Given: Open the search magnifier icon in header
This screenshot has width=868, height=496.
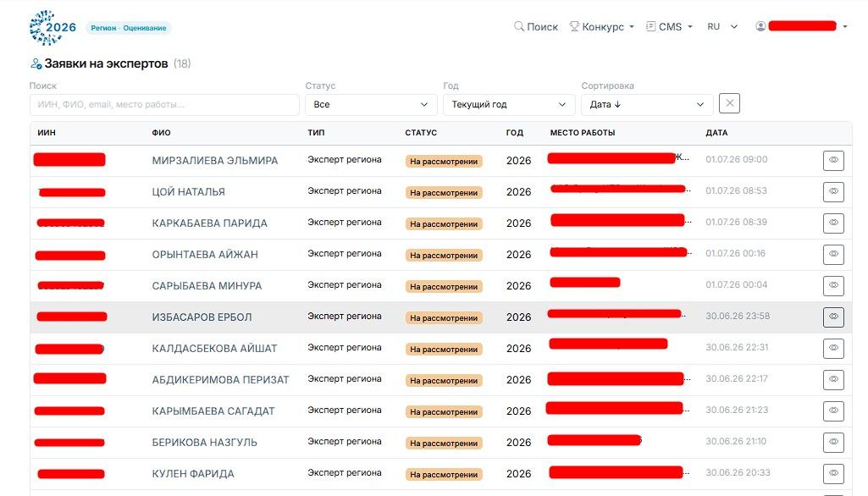Looking at the screenshot, I should coord(519,26).
